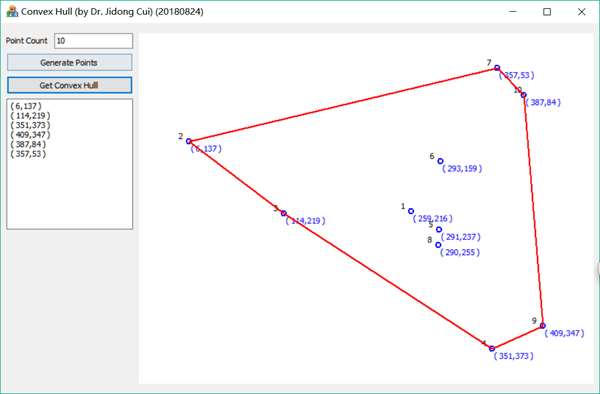600x394 pixels.
Task: Click the Generate Points button
Action: [x=69, y=62]
